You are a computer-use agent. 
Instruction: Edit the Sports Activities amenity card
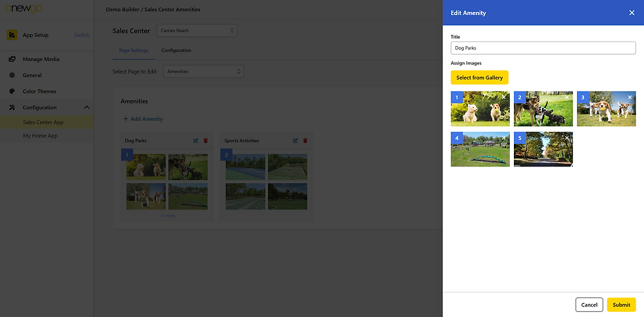tap(295, 141)
